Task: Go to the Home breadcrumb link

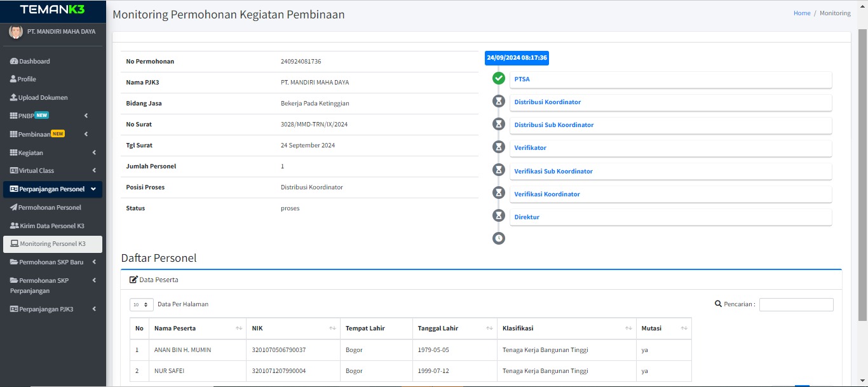Action: pyautogui.click(x=802, y=13)
